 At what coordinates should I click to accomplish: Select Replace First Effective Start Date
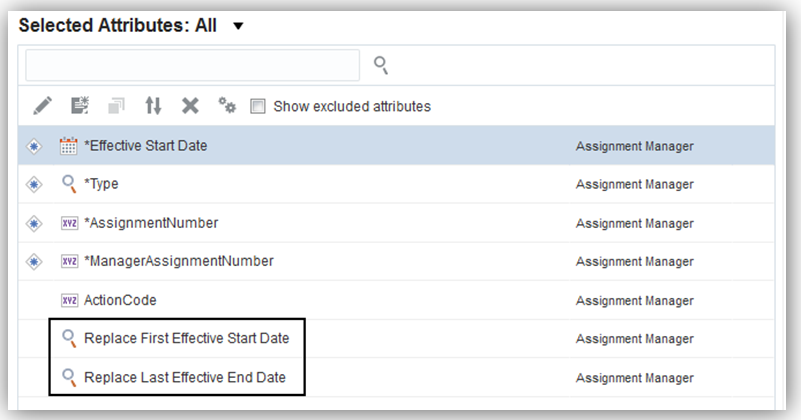click(186, 338)
